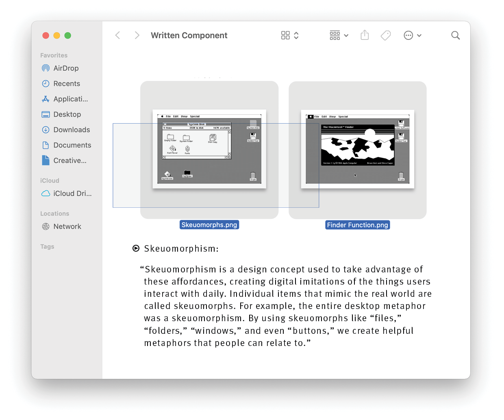Image resolution: width=504 pixels, height=420 pixels.
Task: Click the Documents sidebar icon
Action: (46, 145)
